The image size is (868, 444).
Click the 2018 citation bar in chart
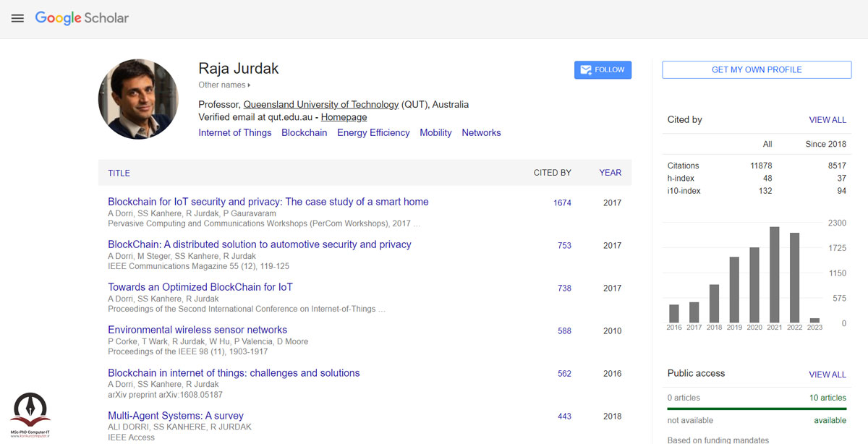click(715, 304)
